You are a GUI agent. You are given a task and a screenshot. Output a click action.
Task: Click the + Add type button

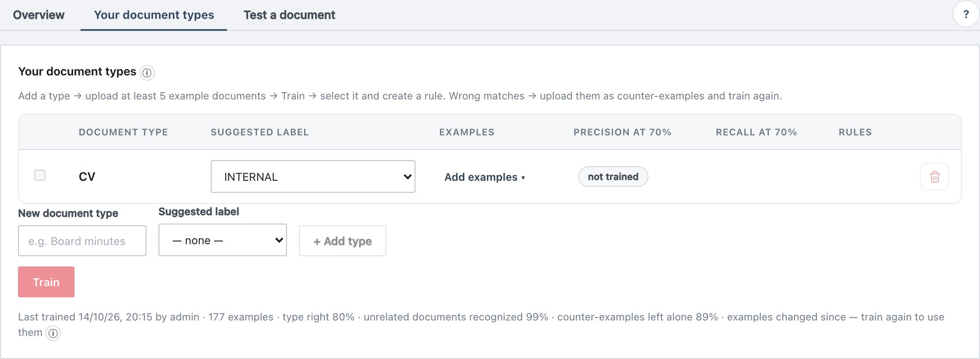click(342, 241)
